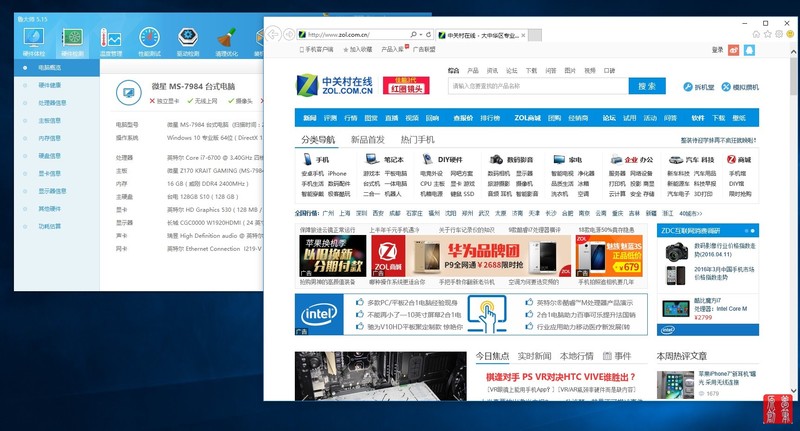Screen dimensions: 800x431
Task: Open the 笔记本 category laptop icon
Action: click(x=372, y=159)
